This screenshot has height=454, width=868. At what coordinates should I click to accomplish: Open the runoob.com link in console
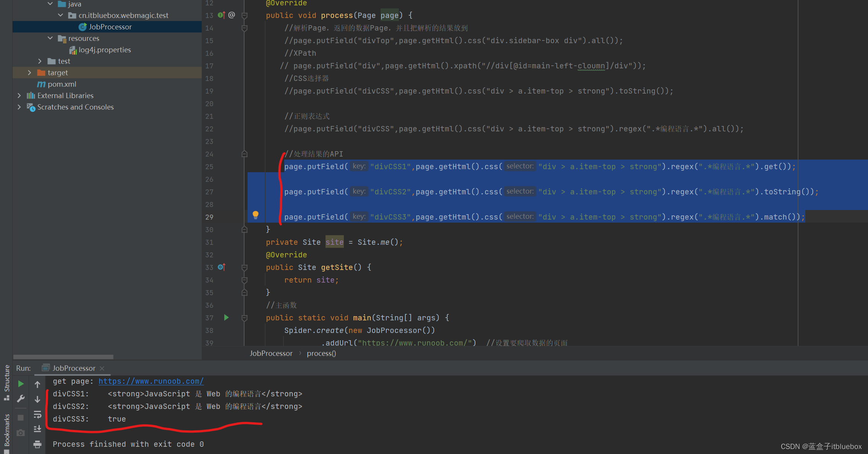coord(151,381)
